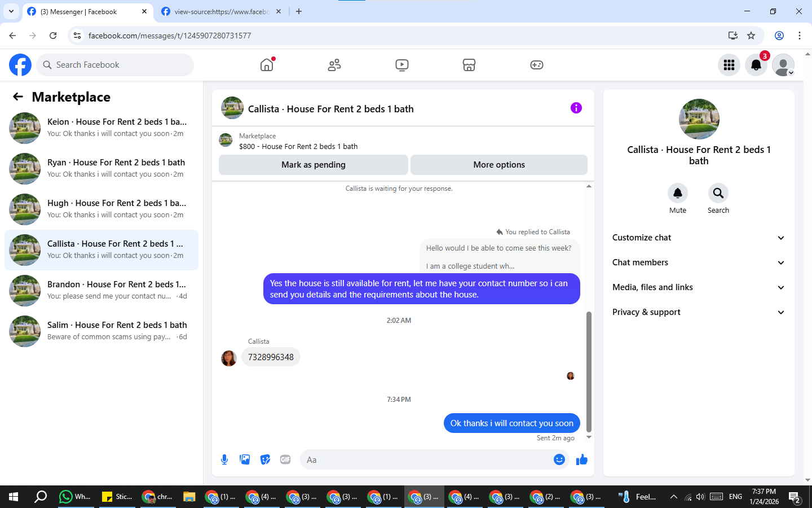Switch to the view-source tab
This screenshot has width=812, height=508.
tap(221, 11)
